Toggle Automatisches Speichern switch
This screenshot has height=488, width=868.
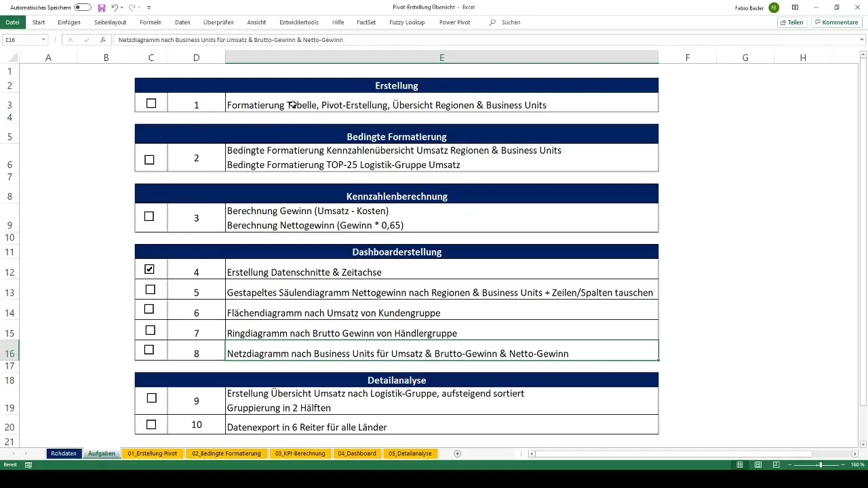[83, 7]
